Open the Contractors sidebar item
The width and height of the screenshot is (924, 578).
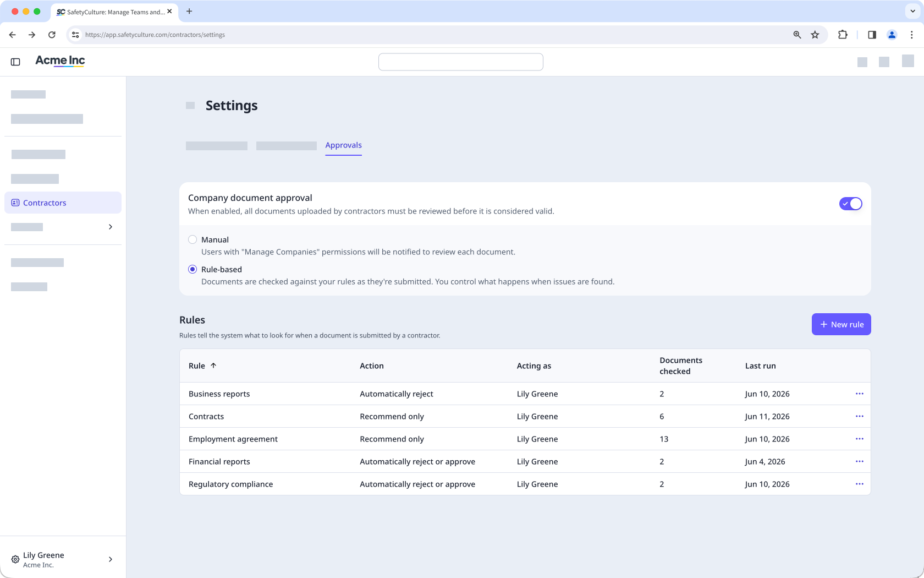[x=63, y=203]
